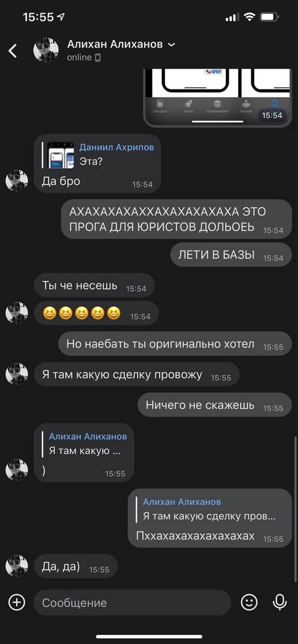Tap the quoted image thumbnail in reply
Screen dimensions: 298x644
click(60, 155)
